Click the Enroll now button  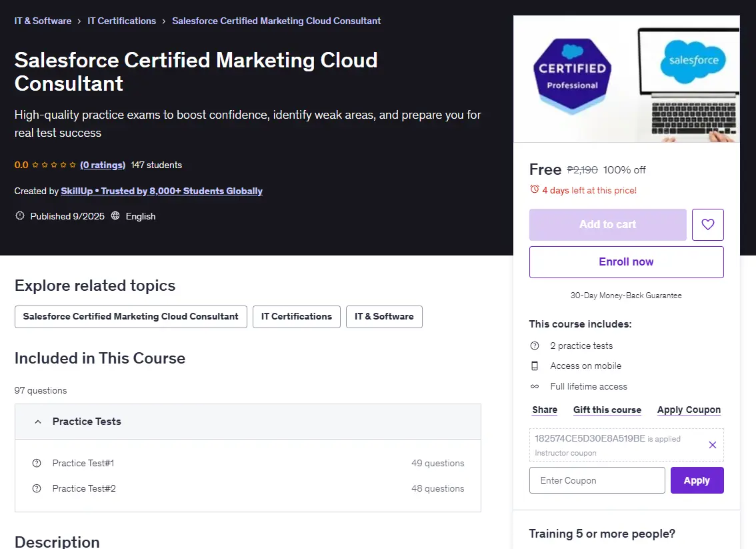pos(626,262)
